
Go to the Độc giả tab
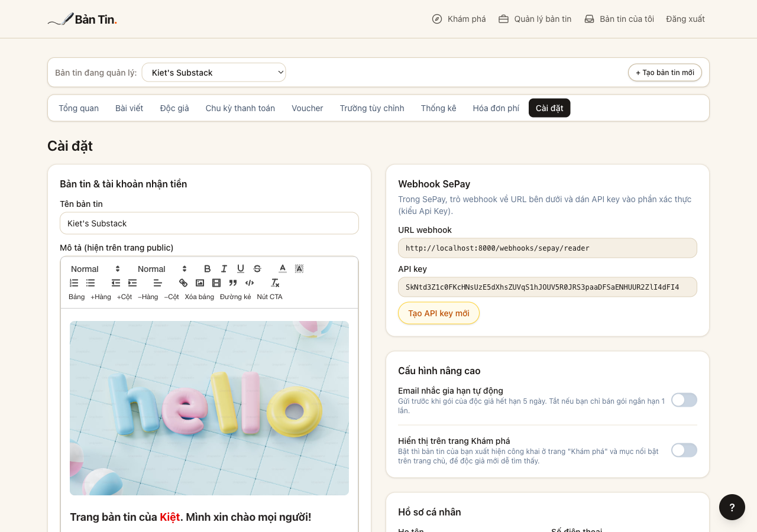click(174, 108)
